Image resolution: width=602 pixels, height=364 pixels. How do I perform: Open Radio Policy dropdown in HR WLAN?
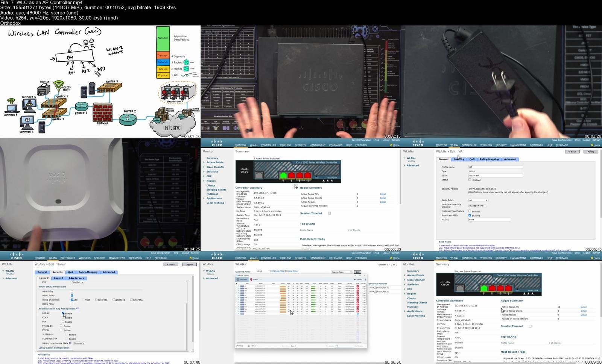click(478, 200)
